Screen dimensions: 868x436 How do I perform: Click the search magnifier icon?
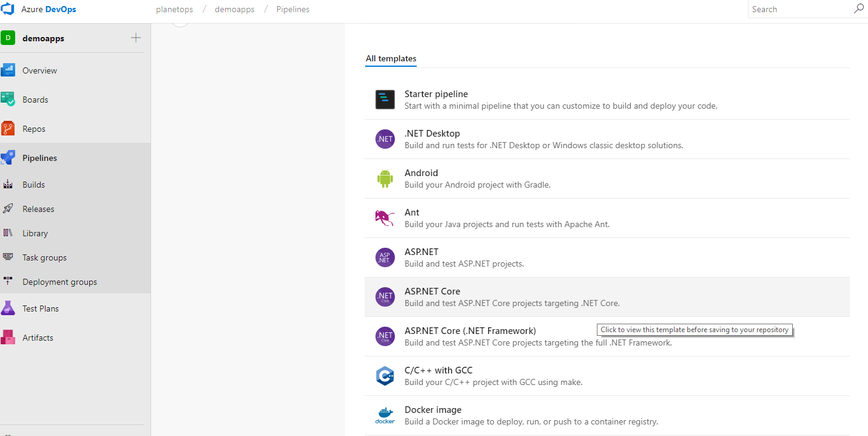(x=859, y=9)
